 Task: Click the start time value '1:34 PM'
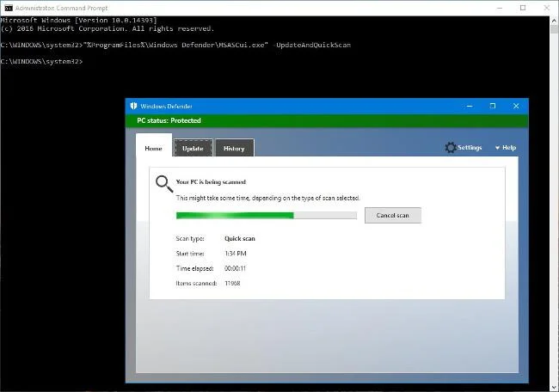point(236,254)
